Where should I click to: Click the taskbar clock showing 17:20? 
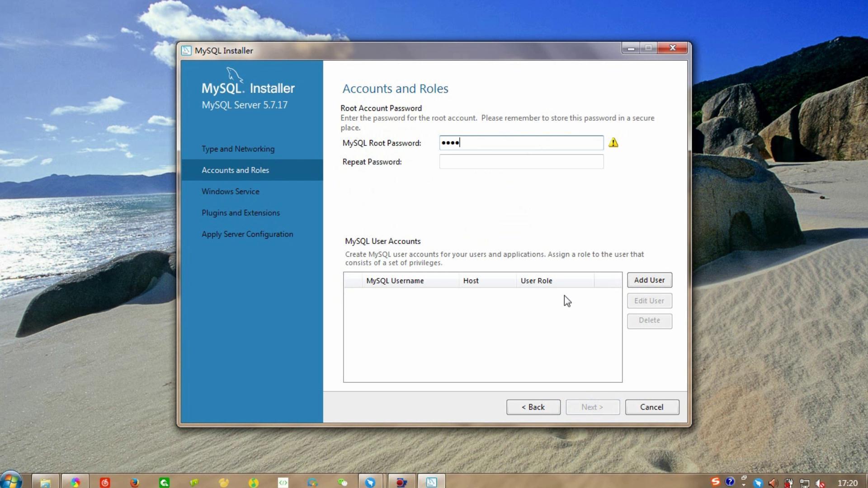coord(847,483)
